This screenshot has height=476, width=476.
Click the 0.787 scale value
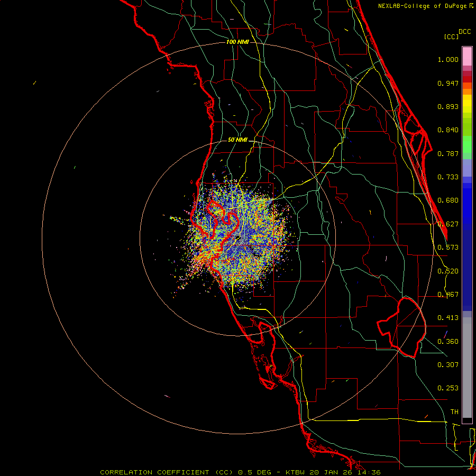(x=448, y=153)
